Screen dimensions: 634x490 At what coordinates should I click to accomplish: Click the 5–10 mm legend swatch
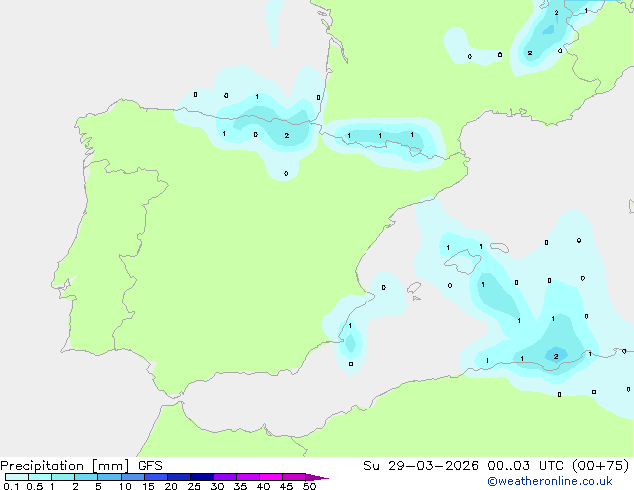pyautogui.click(x=109, y=477)
